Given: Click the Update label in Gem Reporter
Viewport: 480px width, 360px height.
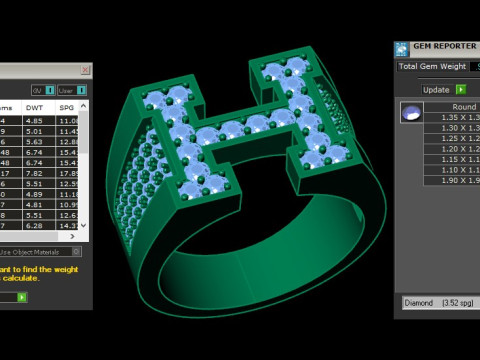Looking at the screenshot, I should coord(436,90).
